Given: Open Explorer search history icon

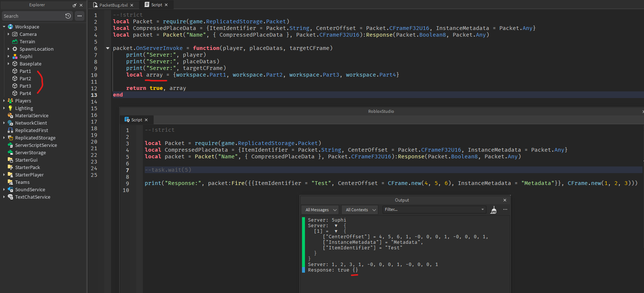Looking at the screenshot, I should pyautogui.click(x=68, y=16).
